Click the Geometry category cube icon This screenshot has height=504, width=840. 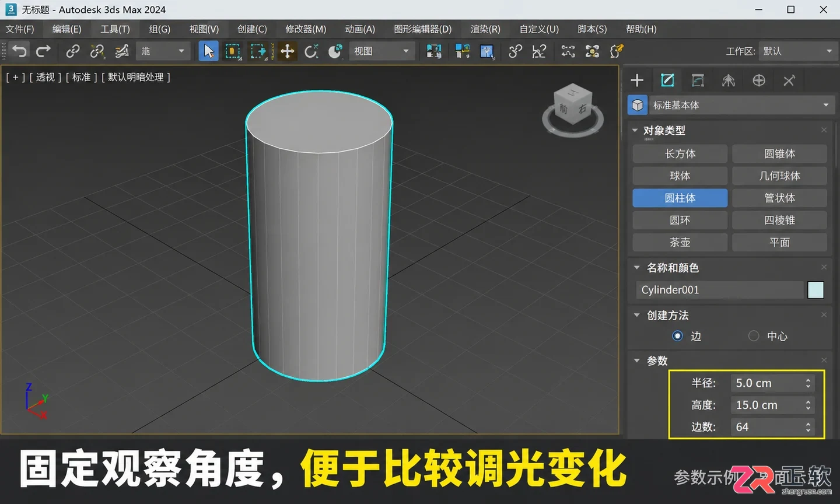[638, 105]
